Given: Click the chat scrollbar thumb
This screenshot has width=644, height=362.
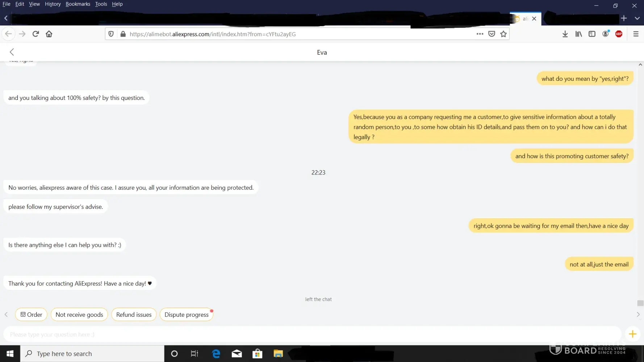Looking at the screenshot, I should (640, 303).
